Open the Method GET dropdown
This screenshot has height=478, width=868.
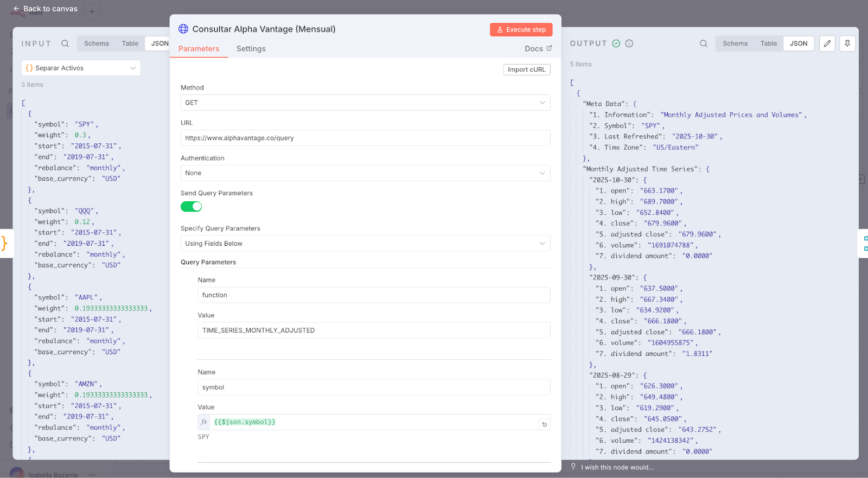(x=365, y=103)
